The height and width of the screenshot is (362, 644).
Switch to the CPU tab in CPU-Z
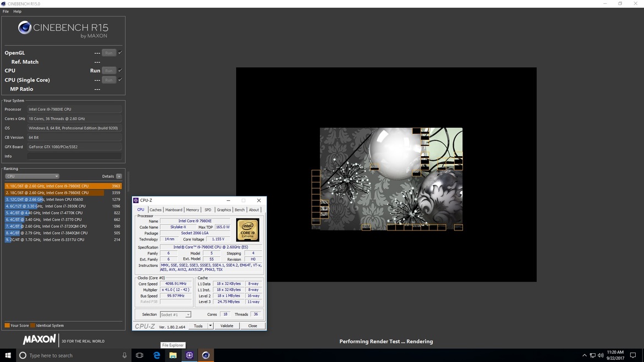coord(141,210)
